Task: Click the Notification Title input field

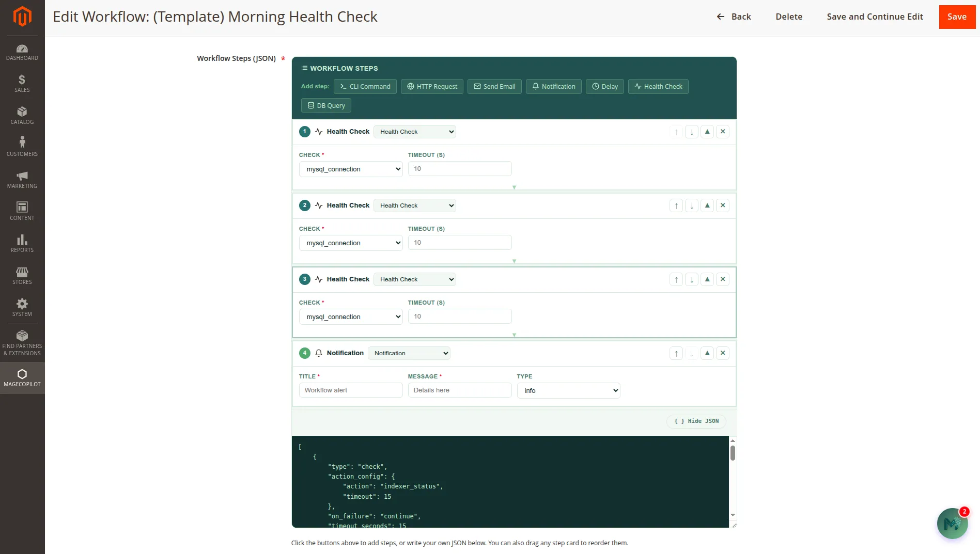Action: coord(351,390)
